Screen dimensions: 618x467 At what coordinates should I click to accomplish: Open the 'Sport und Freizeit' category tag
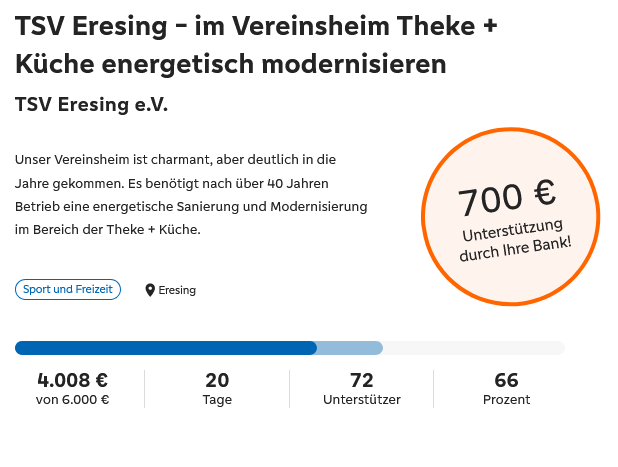(68, 290)
